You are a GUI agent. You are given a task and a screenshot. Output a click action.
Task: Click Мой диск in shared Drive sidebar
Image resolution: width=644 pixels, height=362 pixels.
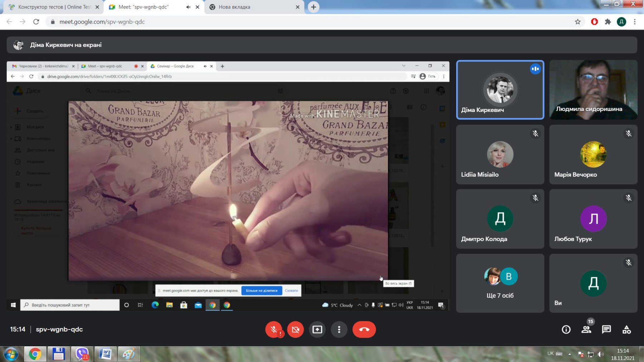tap(35, 127)
